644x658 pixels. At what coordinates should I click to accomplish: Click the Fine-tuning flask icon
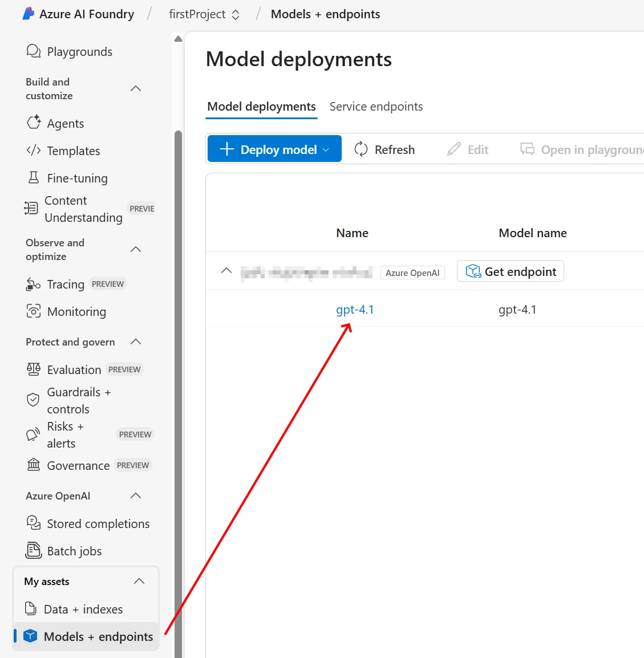click(34, 178)
